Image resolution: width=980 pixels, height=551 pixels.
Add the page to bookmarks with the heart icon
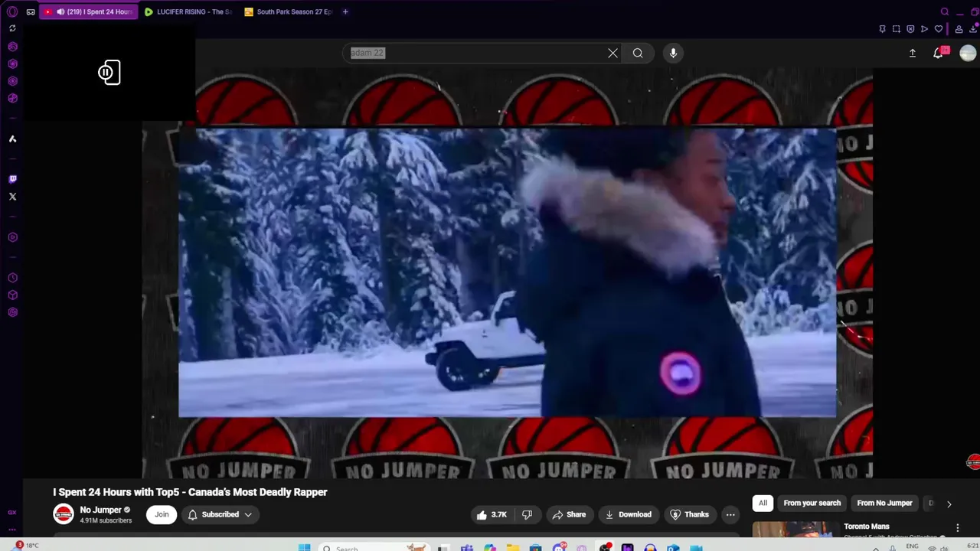939,29
